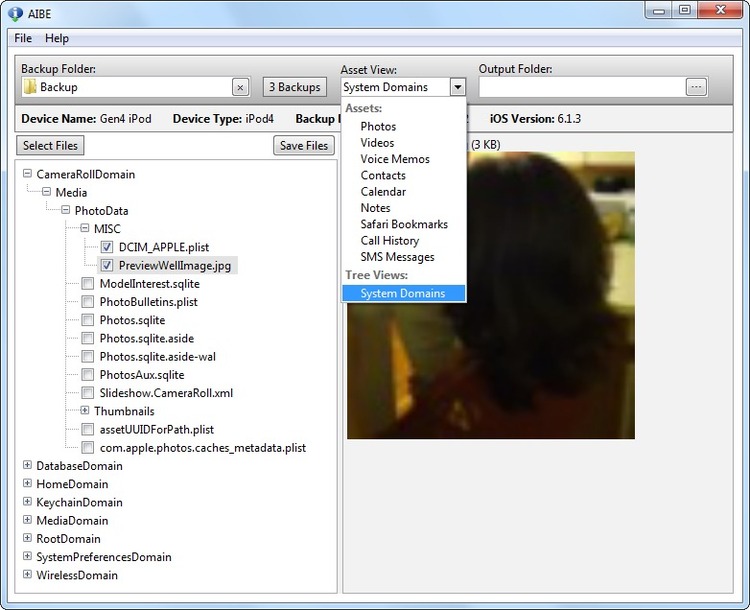Choose Voice Memos asset view
Screen dimensions: 750x610
tap(404, 159)
